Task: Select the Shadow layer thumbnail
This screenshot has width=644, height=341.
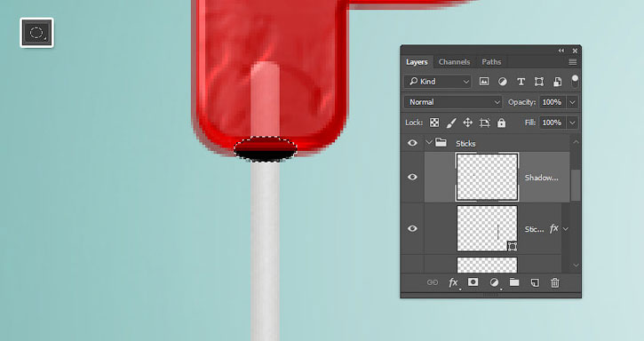Action: (x=487, y=177)
